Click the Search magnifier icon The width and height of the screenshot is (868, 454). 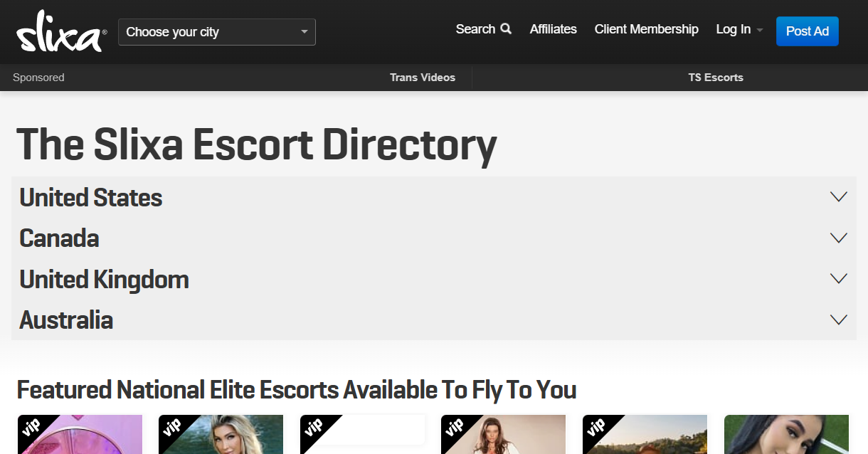506,29
